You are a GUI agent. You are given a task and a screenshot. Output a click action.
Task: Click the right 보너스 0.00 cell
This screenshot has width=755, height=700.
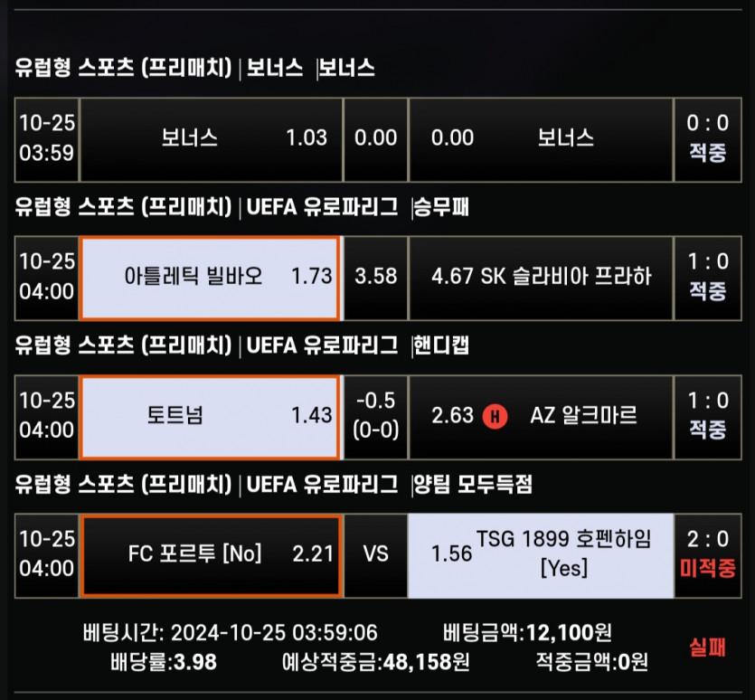point(541,138)
